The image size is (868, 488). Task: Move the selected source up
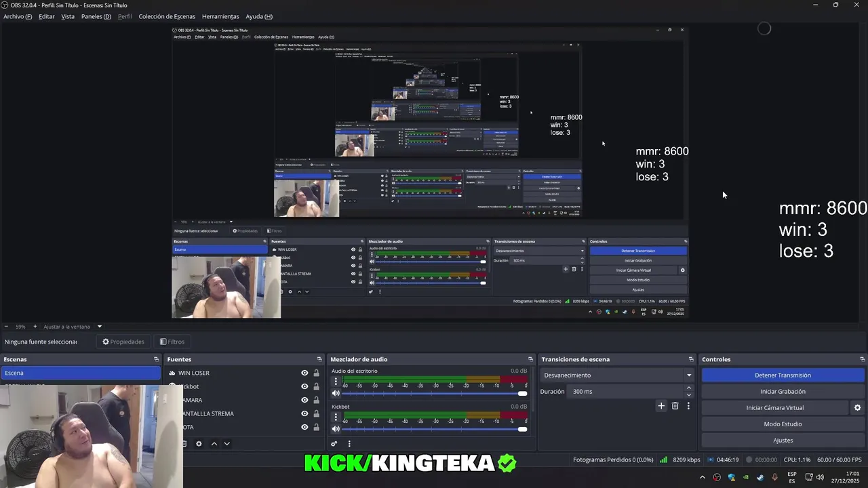[214, 444]
